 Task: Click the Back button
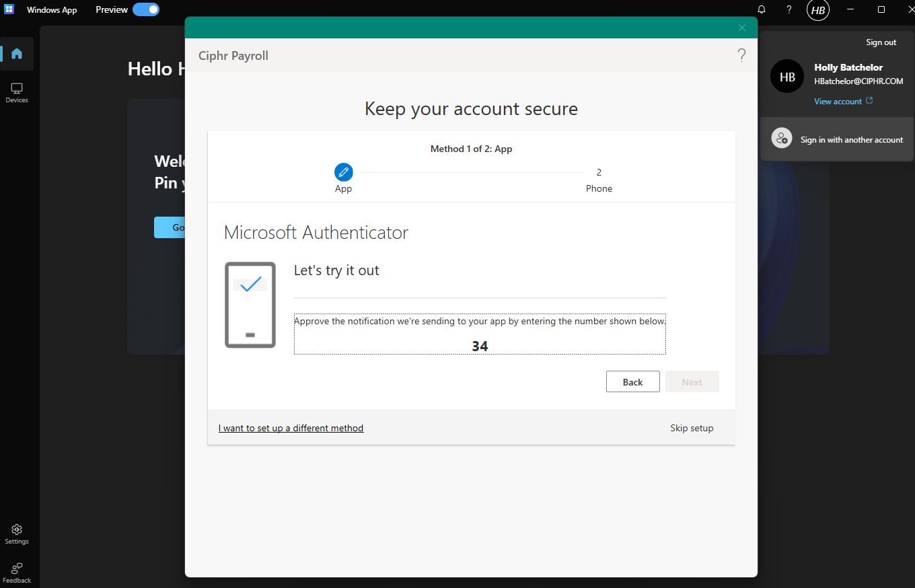632,381
